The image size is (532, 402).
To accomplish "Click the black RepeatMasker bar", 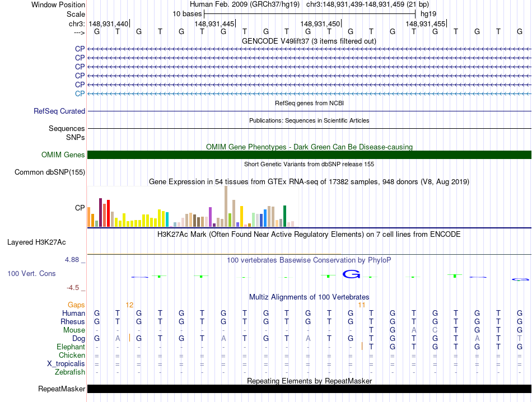I will click(309, 389).
